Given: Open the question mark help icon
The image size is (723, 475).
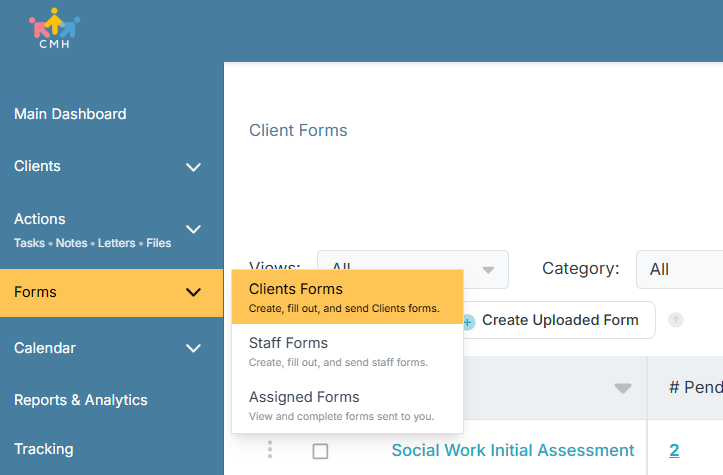Looking at the screenshot, I should (x=676, y=320).
